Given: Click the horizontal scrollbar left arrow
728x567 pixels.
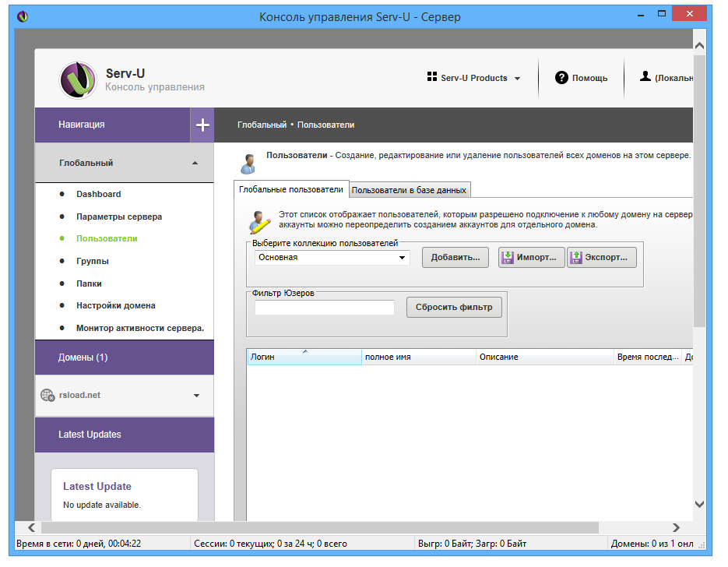Looking at the screenshot, I should tap(31, 527).
